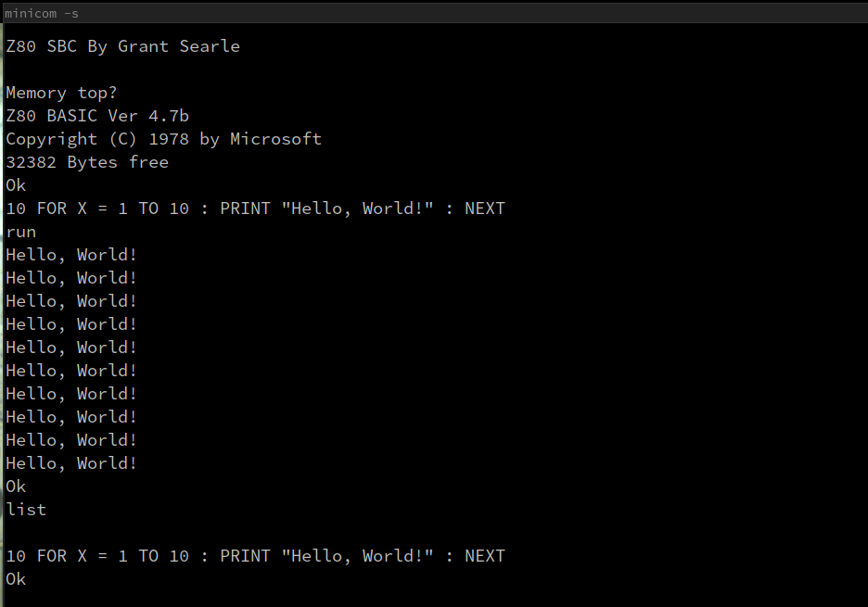Click the first "Hello, World!" output line
The image size is (868, 607).
[71, 255]
